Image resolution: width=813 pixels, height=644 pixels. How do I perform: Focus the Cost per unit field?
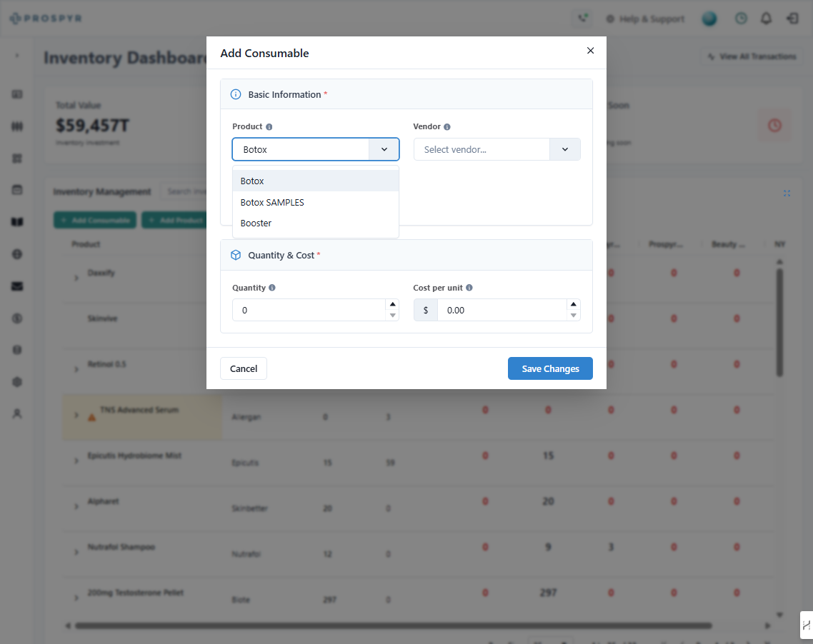[502, 310]
